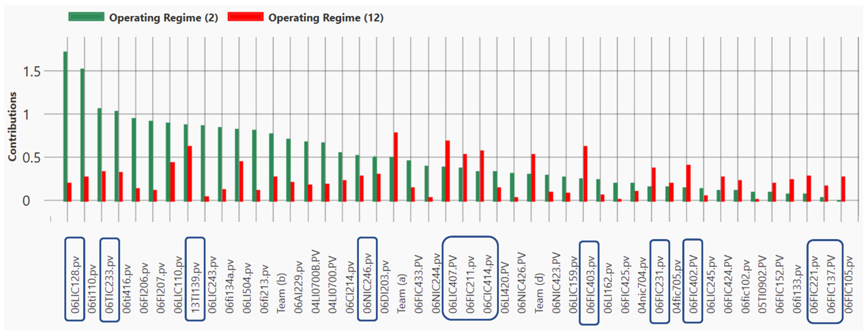Select the tallest green bar for 06LIC128.pv
The height and width of the screenshot is (336, 868).
(65, 126)
